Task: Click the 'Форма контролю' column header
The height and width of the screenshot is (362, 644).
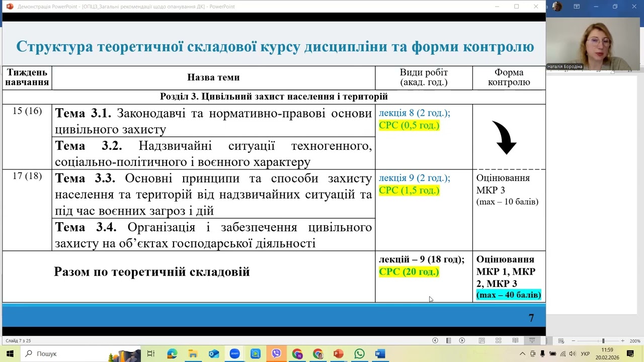Action: 509,77
